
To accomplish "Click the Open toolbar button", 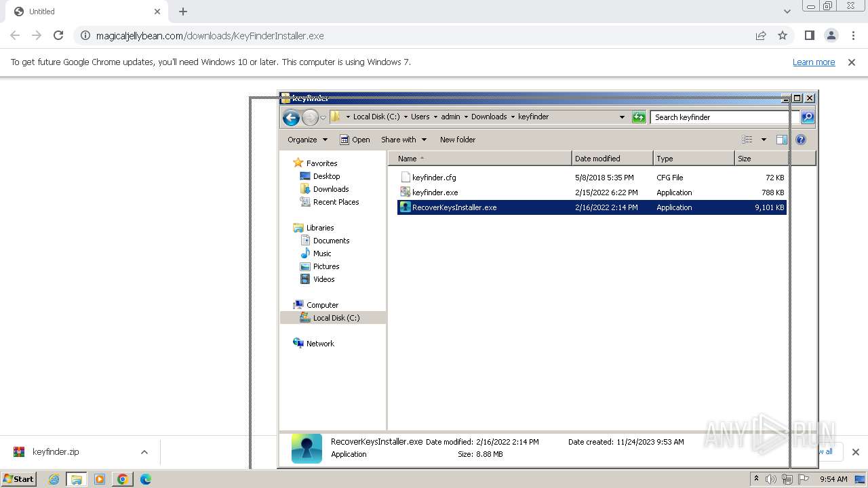I will point(355,140).
